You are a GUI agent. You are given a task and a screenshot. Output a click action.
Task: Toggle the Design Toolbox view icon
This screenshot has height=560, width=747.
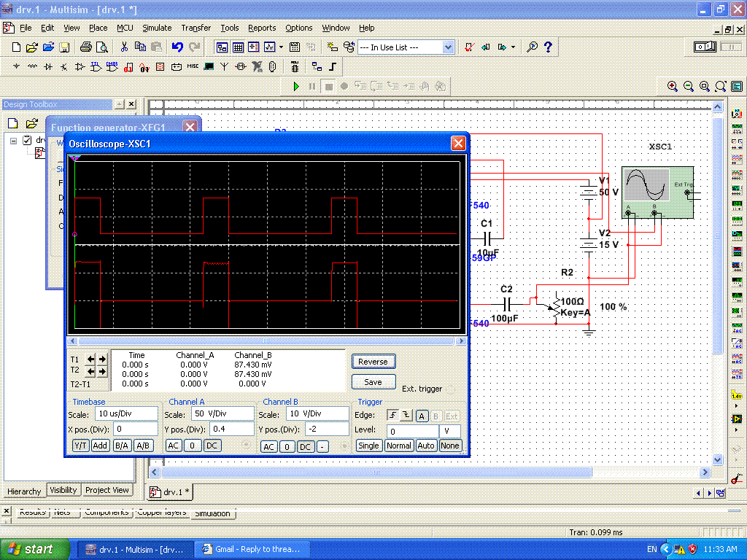222,47
